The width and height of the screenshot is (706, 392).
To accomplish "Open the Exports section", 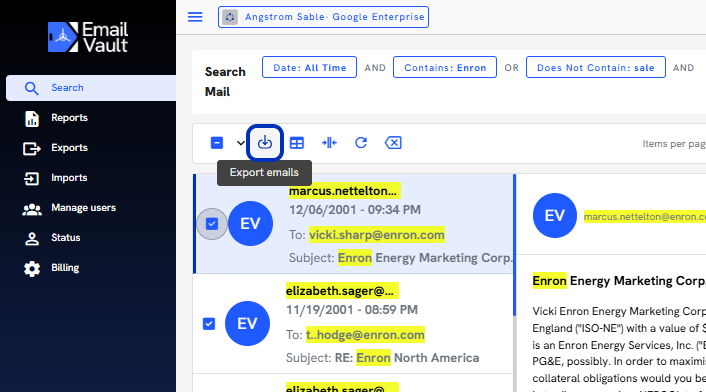I will click(69, 148).
